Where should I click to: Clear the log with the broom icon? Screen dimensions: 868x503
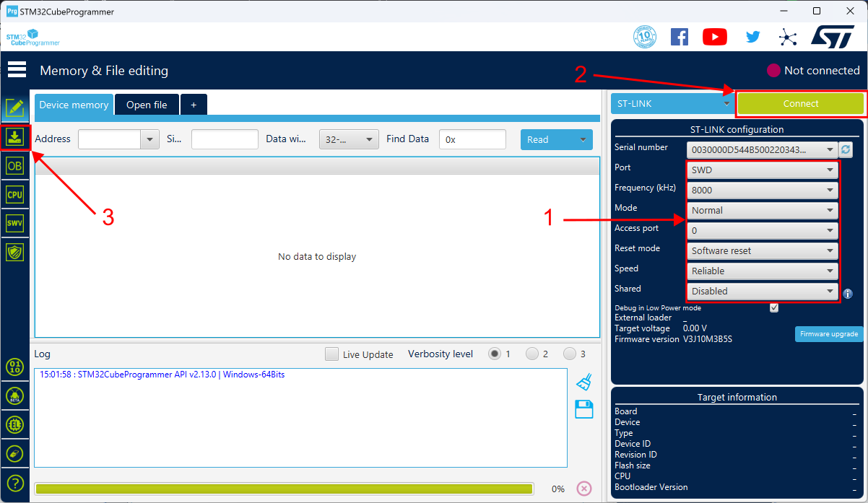[584, 382]
